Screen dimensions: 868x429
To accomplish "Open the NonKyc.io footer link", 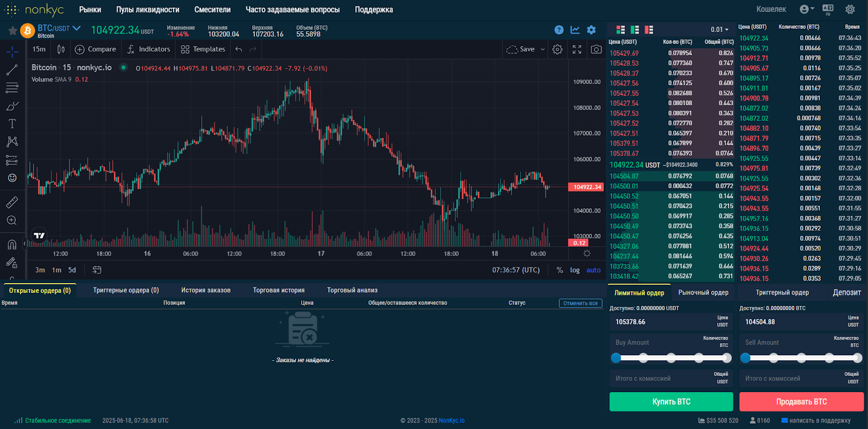I will (x=451, y=420).
